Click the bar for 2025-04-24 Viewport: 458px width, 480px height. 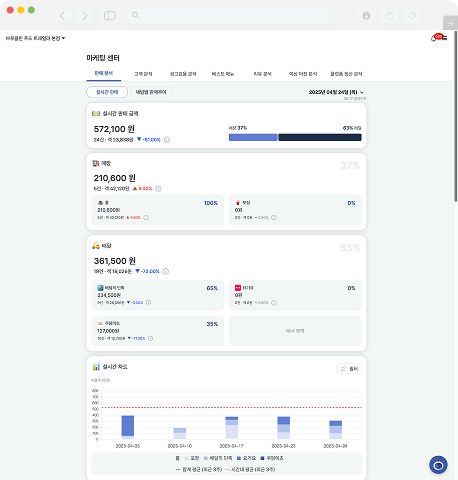pos(336,430)
